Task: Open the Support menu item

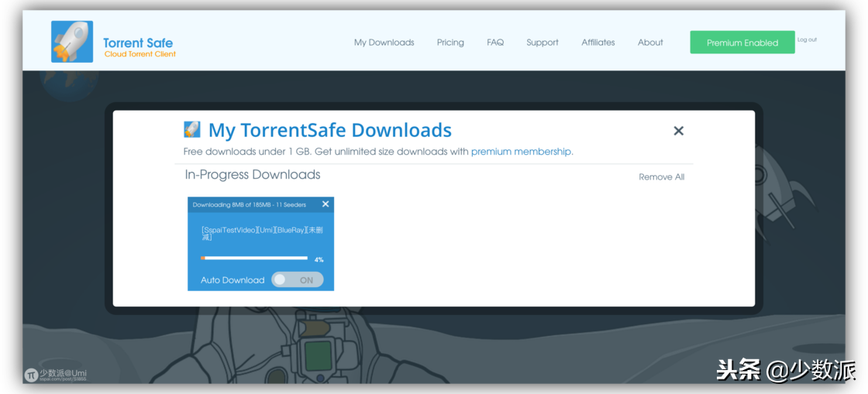Action: (x=542, y=43)
